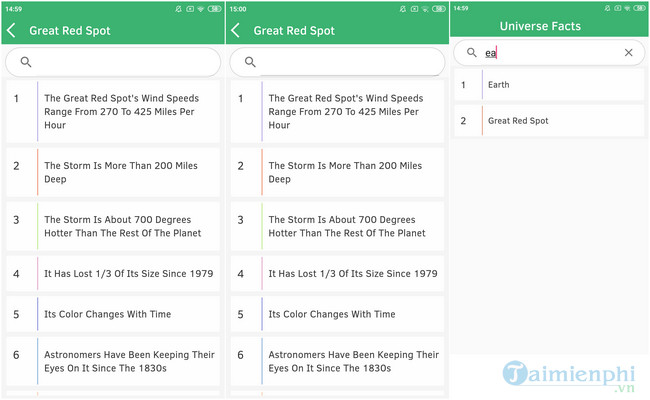The image size is (650, 400).
Task: Click the magnifier icon in the middle screen's search bar
Action: 250,62
